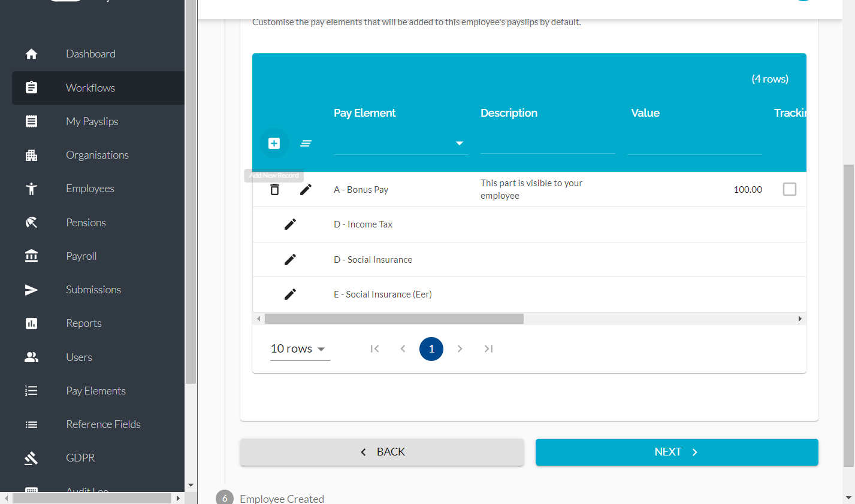Click the Users people icon
This screenshot has height=504, width=855.
pos(32,357)
